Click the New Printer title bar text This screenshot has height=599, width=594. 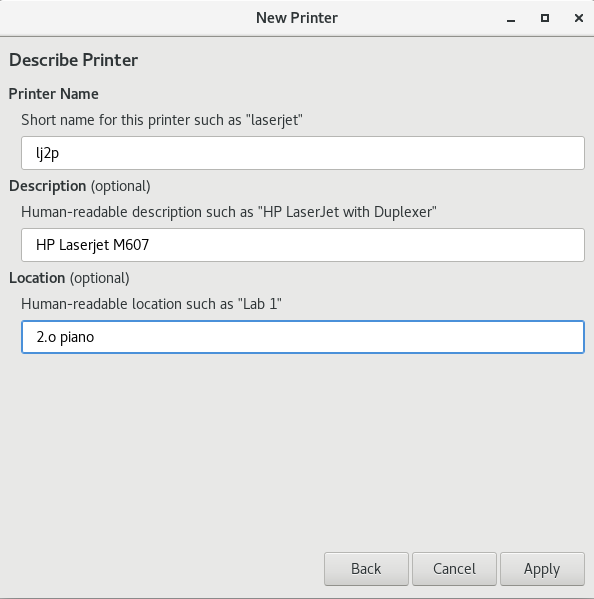click(x=297, y=18)
